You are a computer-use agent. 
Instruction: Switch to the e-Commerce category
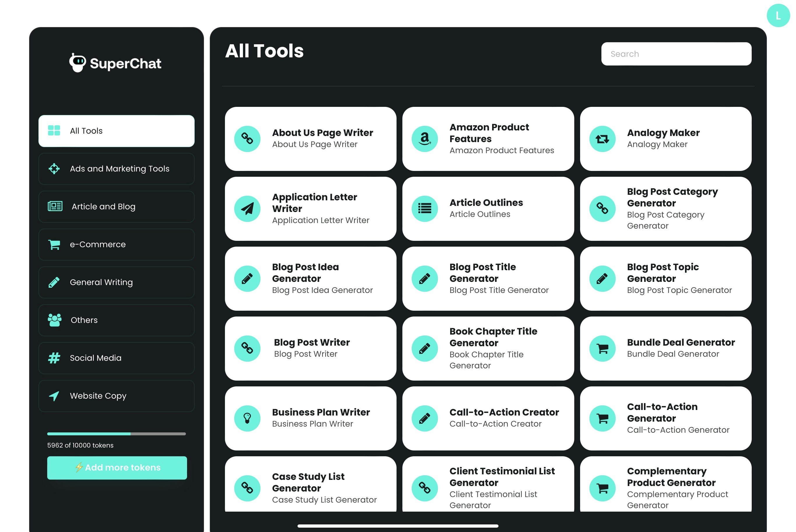pos(117,244)
